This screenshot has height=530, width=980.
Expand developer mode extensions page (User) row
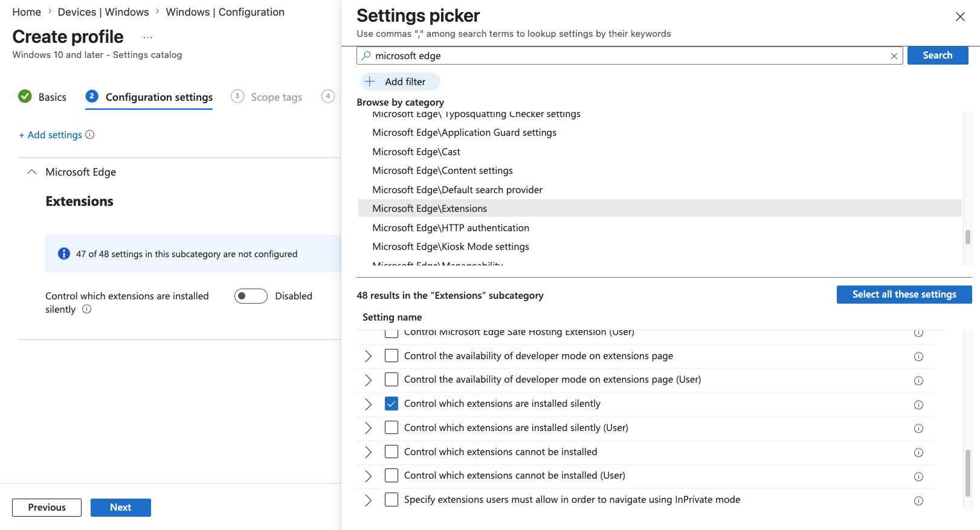tap(368, 380)
